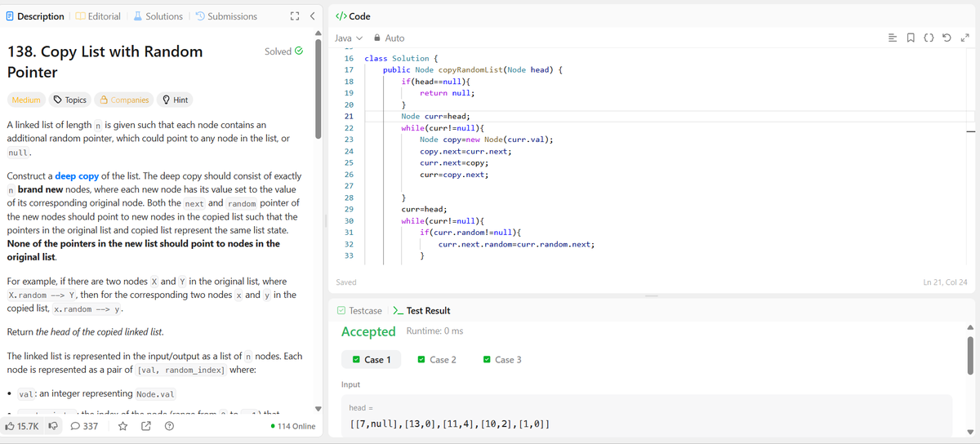Click the 'Saved' status label
The height and width of the screenshot is (444, 980).
tap(347, 282)
